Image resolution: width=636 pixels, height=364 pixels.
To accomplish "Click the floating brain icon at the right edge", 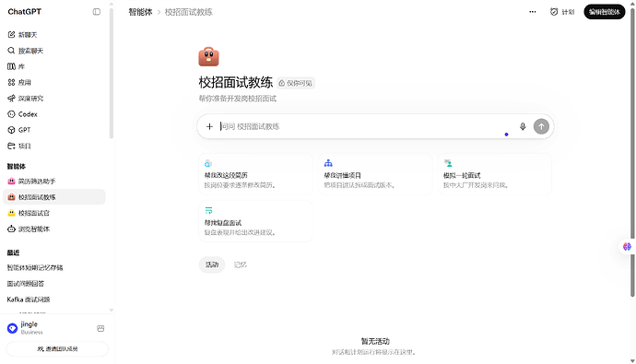I will click(627, 246).
